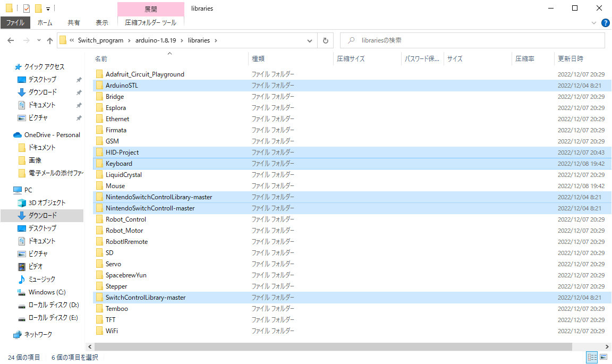Switch to the 表示 ribbon tab
Viewport: 612px width, 364px height.
coord(102,23)
